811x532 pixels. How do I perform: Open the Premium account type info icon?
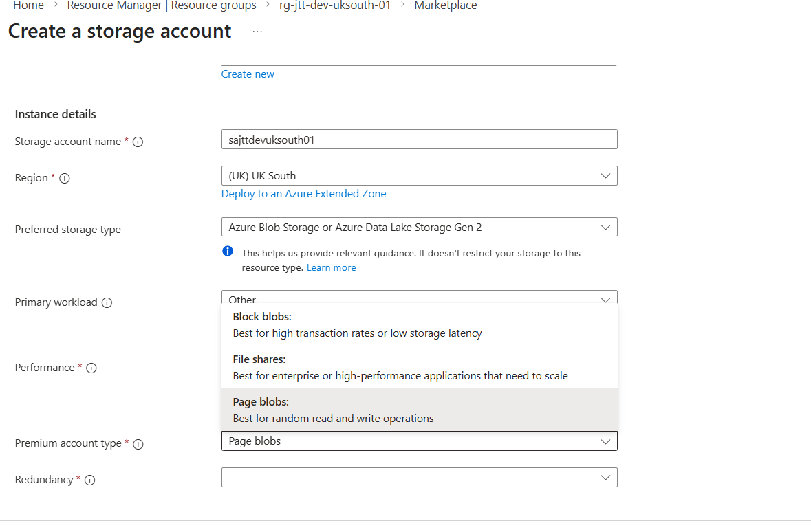click(x=138, y=444)
